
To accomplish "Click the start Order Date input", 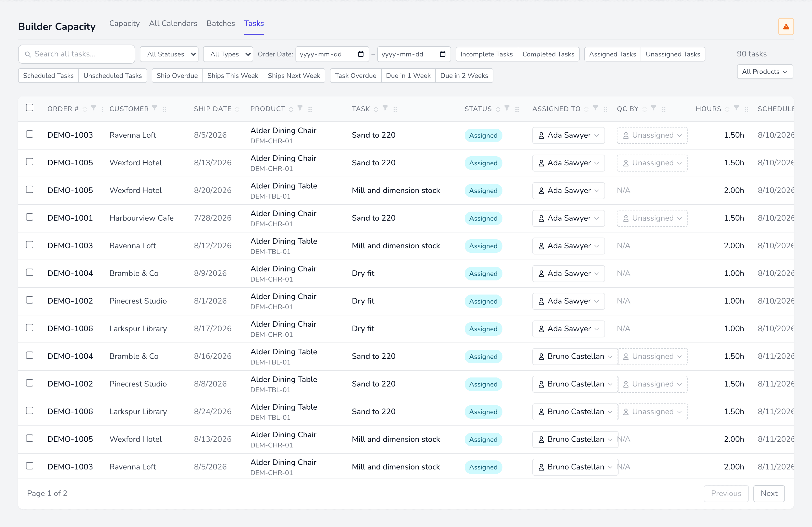I will [332, 54].
